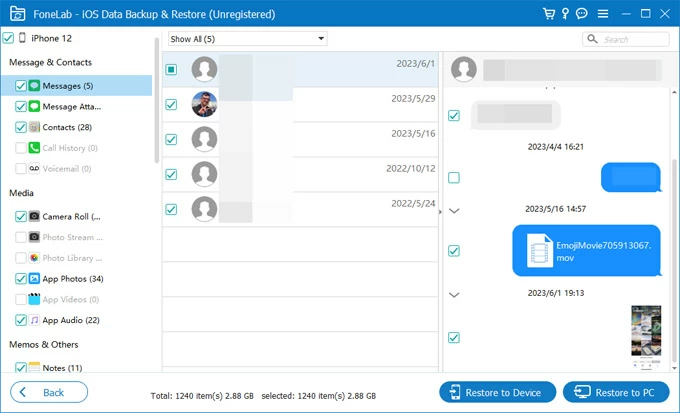Click the key register icon
The image size is (680, 413).
click(x=566, y=14)
